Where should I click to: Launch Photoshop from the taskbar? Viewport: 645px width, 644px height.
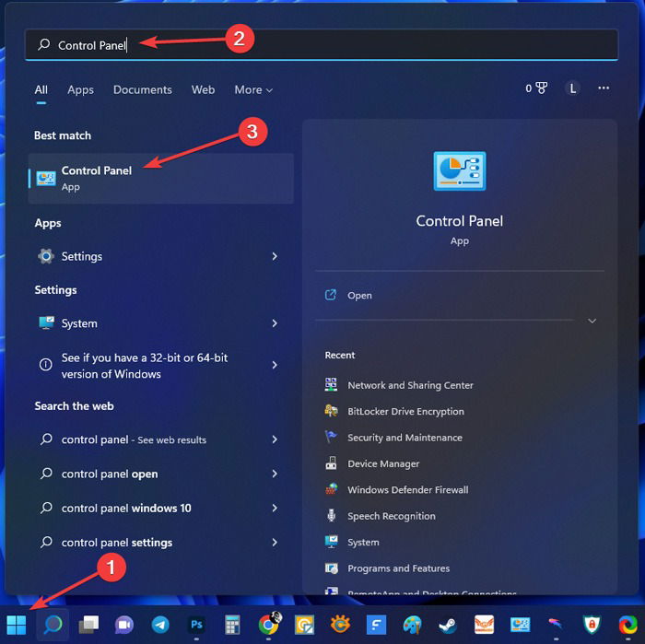[x=196, y=625]
